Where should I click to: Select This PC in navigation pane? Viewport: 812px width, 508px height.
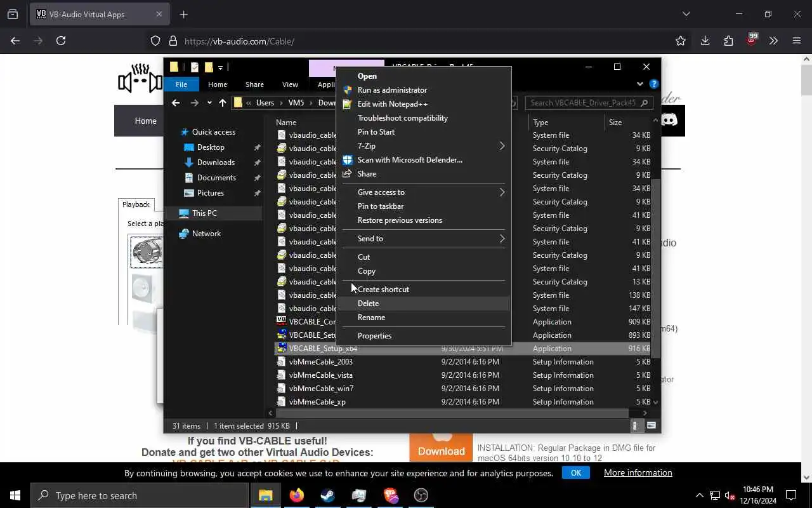[204, 213]
